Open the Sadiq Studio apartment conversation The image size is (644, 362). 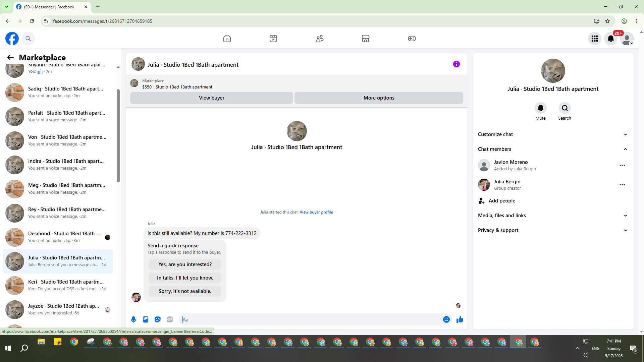pos(58,92)
